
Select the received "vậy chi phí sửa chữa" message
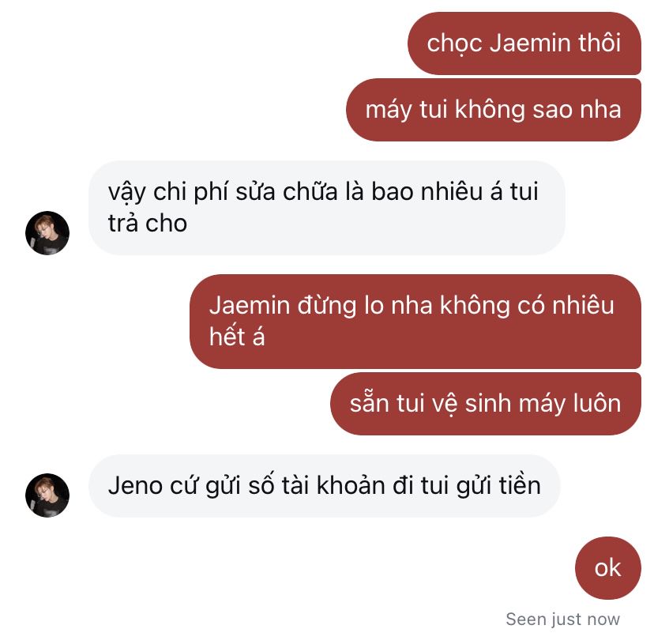[x=327, y=208]
